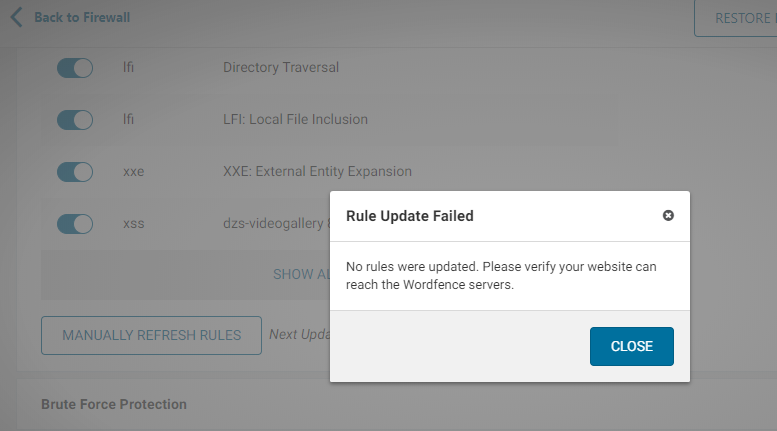This screenshot has height=431, width=777.
Task: Toggle the Directory Traversal rule switch
Action: click(75, 68)
